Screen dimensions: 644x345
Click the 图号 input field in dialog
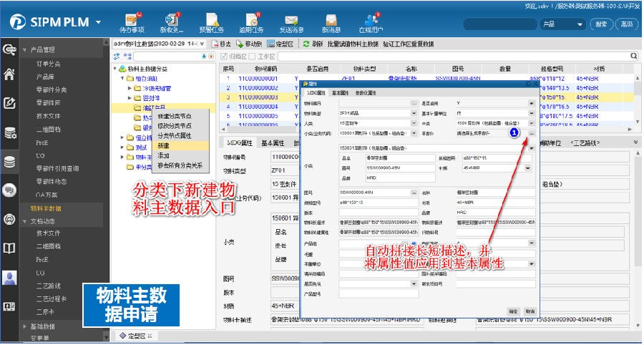pyautogui.click(x=366, y=193)
